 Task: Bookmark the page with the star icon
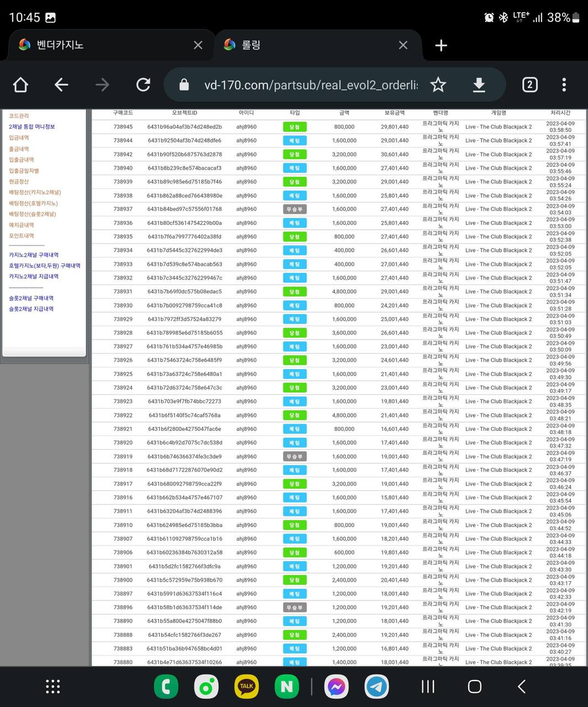click(x=438, y=85)
